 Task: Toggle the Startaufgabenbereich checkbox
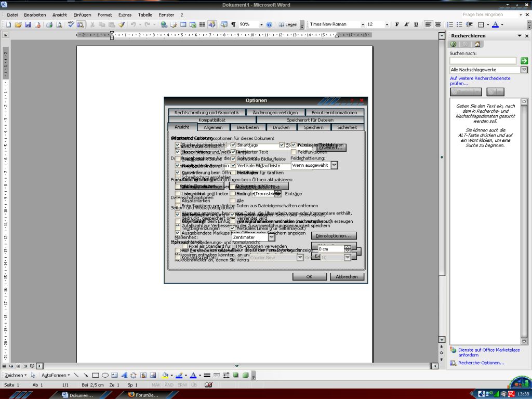pos(178,145)
